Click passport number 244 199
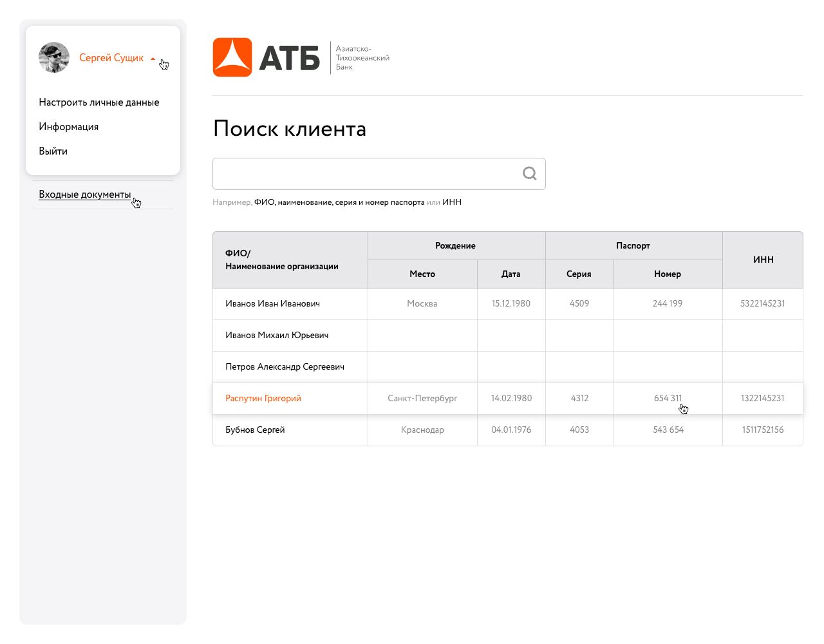824x644 pixels. (x=668, y=303)
